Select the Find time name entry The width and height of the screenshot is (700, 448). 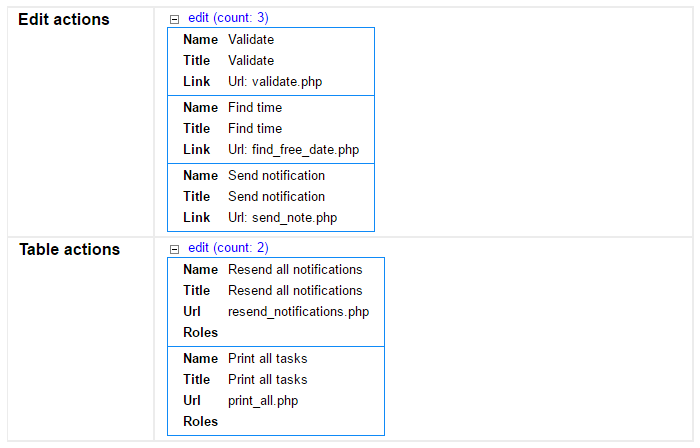pos(255,108)
